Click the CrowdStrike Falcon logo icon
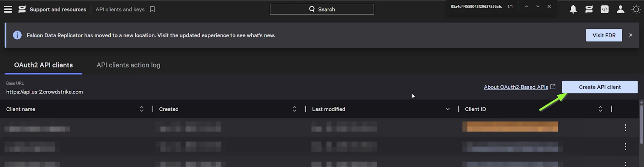Image resolution: width=644 pixels, height=167 pixels. [22, 9]
